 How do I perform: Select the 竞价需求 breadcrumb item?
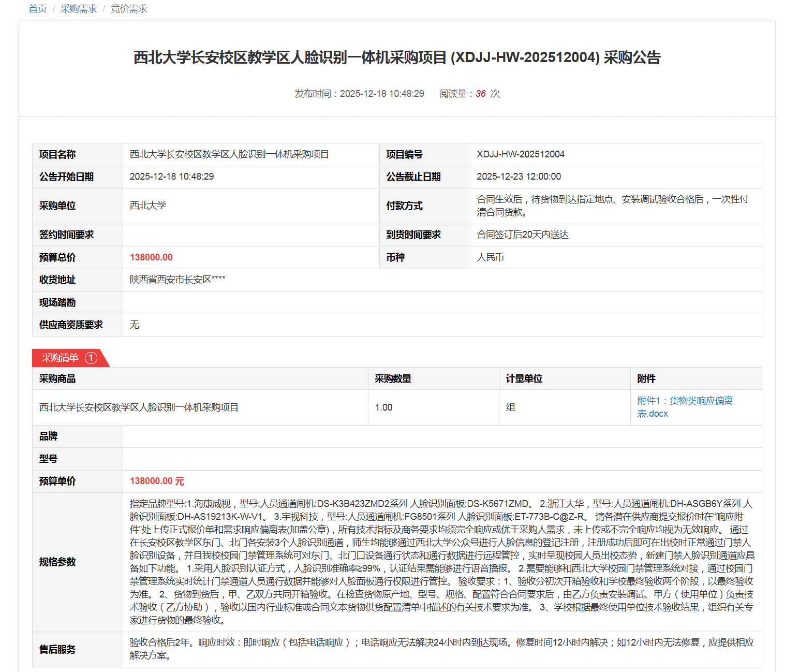tap(129, 9)
